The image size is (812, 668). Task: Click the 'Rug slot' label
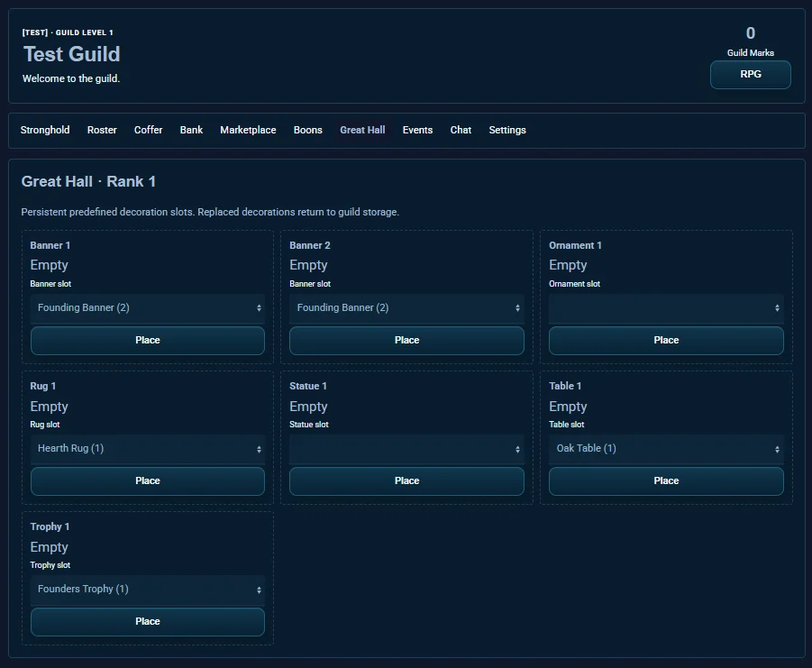44,425
